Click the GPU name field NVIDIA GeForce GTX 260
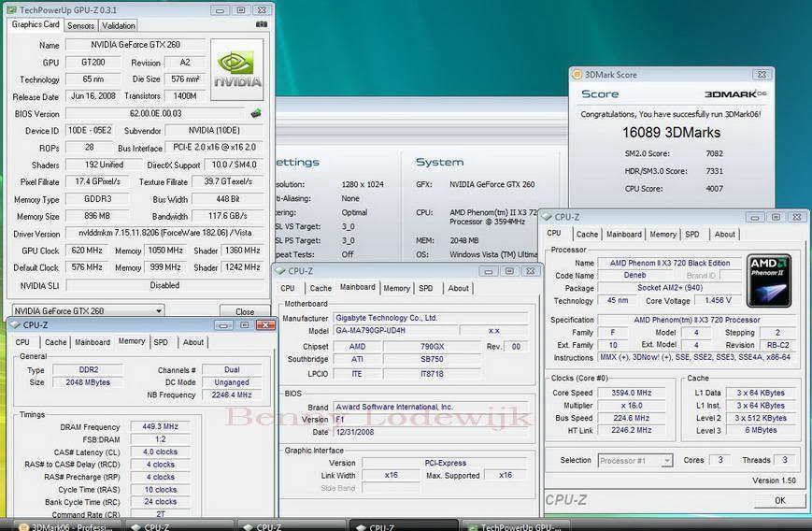The width and height of the screenshot is (812, 531). pos(135,45)
